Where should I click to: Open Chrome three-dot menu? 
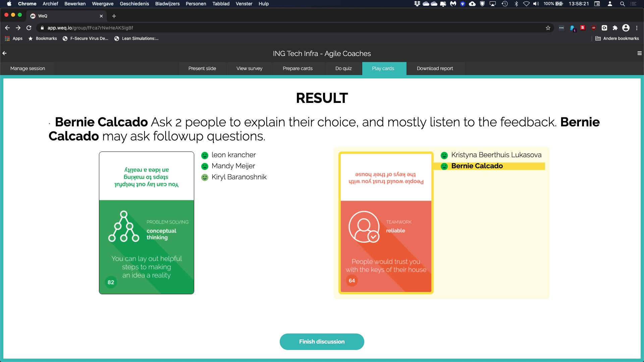[637, 28]
